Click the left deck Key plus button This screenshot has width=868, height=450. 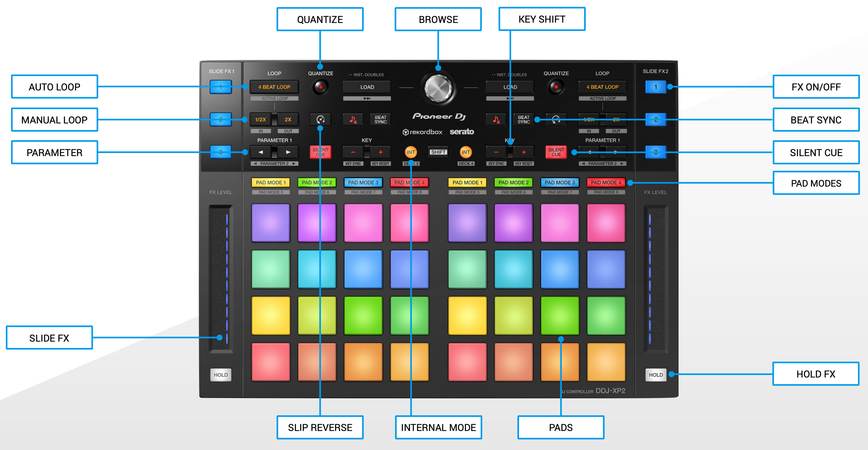tap(381, 152)
